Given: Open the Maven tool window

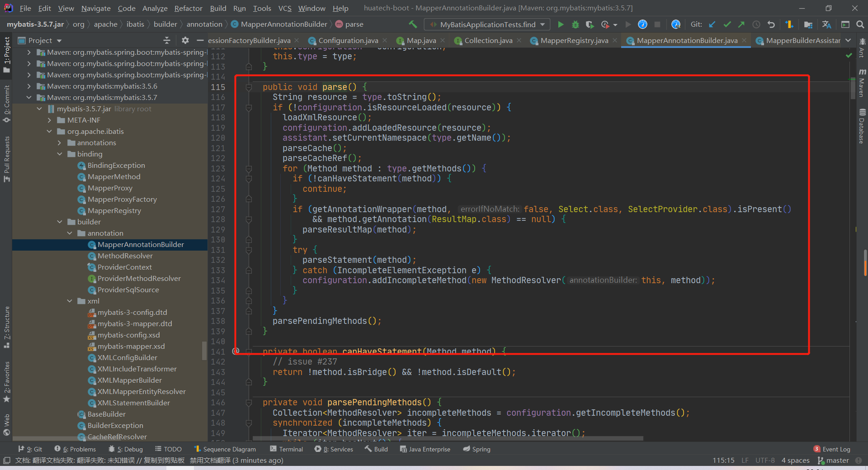Looking at the screenshot, I should (862, 83).
